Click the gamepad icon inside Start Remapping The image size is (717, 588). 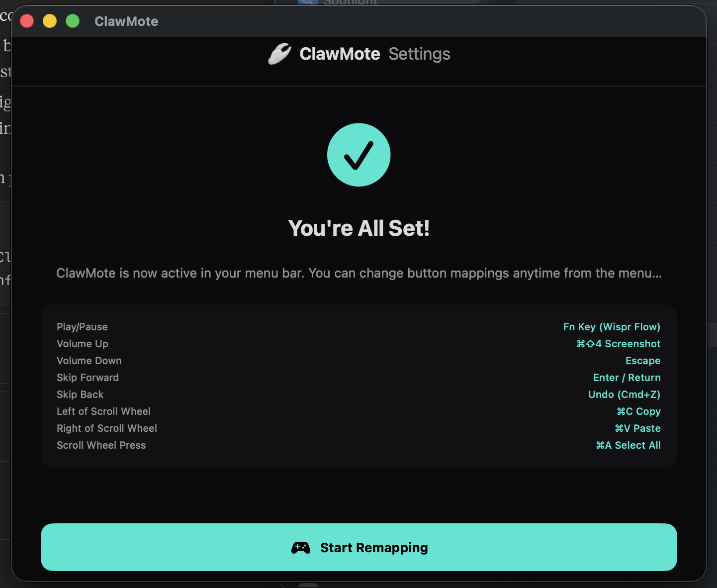point(302,547)
